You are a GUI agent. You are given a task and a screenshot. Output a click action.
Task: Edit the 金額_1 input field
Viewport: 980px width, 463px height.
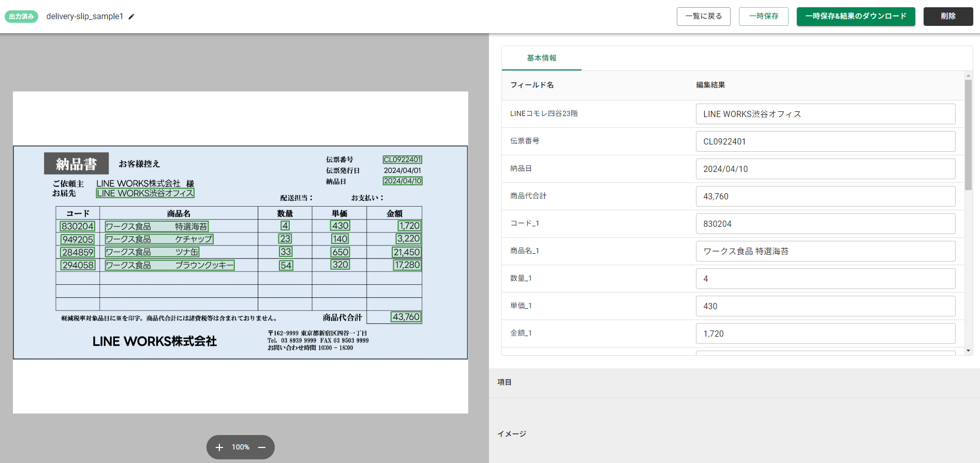(x=825, y=334)
